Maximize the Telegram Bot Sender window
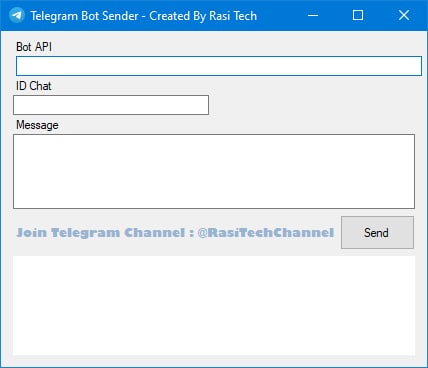The height and width of the screenshot is (368, 428). [358, 15]
